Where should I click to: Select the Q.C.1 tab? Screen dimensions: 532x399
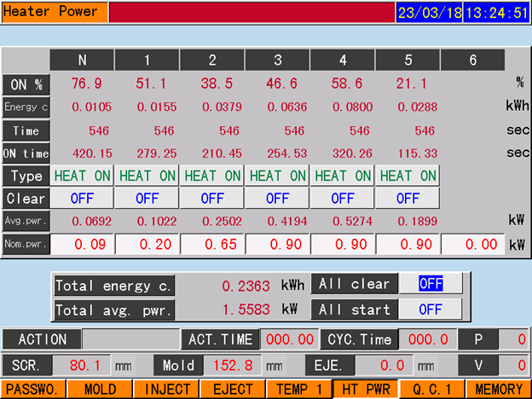click(431, 390)
